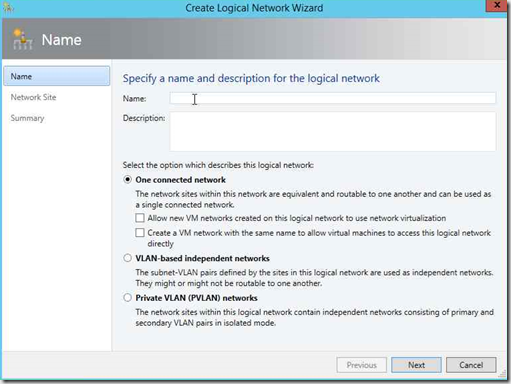Click inside the Description text box
This screenshot has height=384, width=511.
(333, 131)
